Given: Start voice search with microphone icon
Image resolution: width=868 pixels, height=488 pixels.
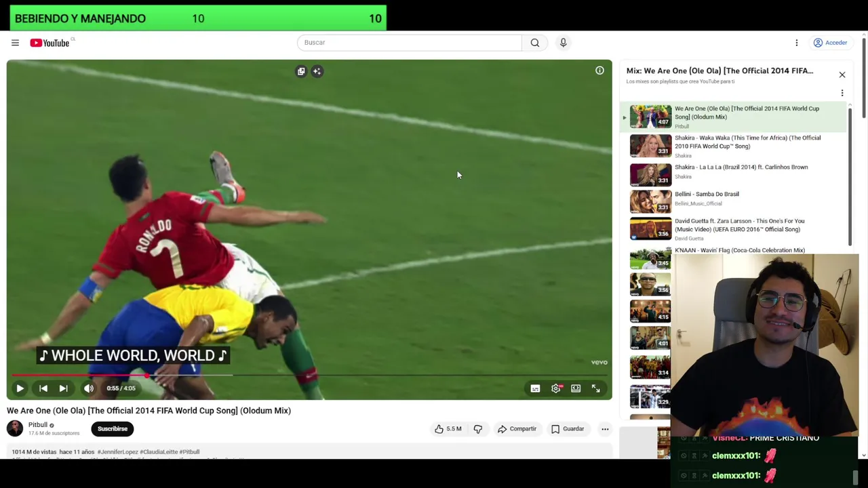Looking at the screenshot, I should pyautogui.click(x=563, y=43).
